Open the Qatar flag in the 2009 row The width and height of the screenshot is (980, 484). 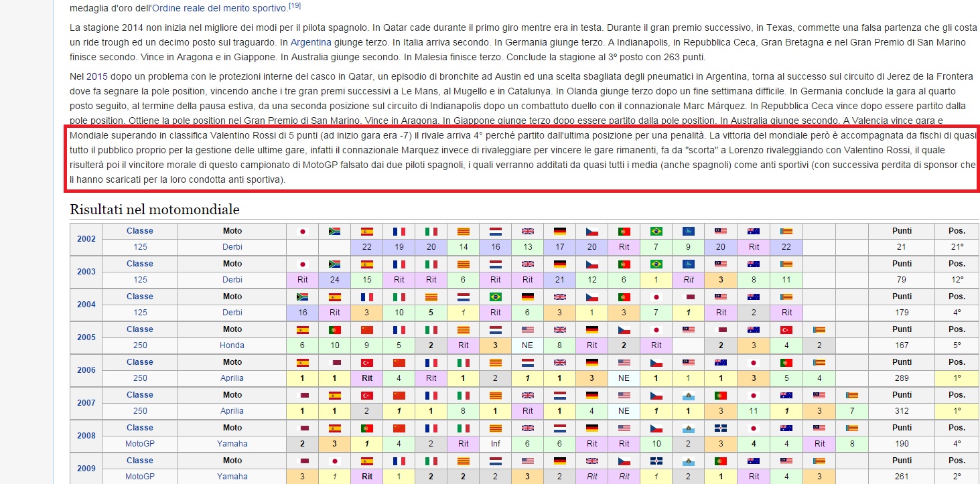(x=302, y=461)
